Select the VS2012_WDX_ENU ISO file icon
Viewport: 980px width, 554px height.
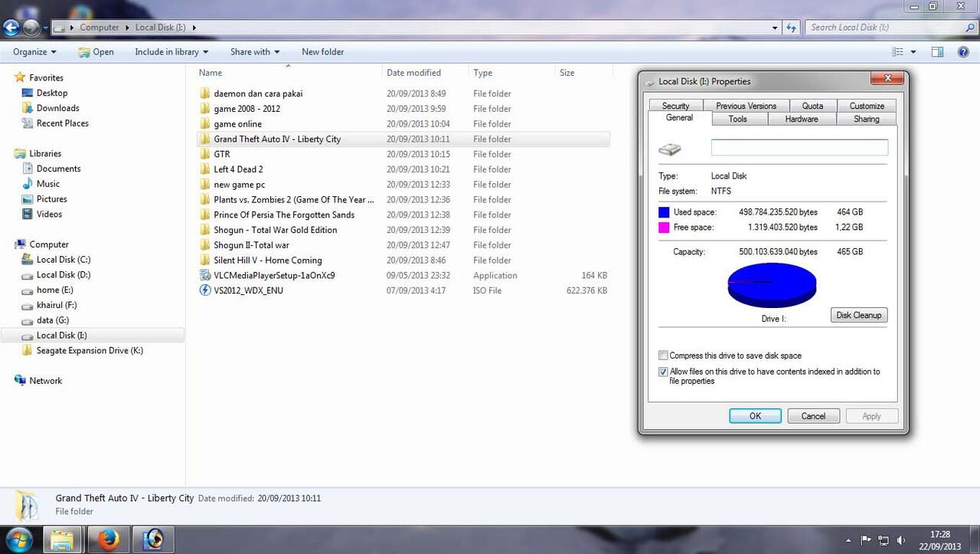(204, 290)
